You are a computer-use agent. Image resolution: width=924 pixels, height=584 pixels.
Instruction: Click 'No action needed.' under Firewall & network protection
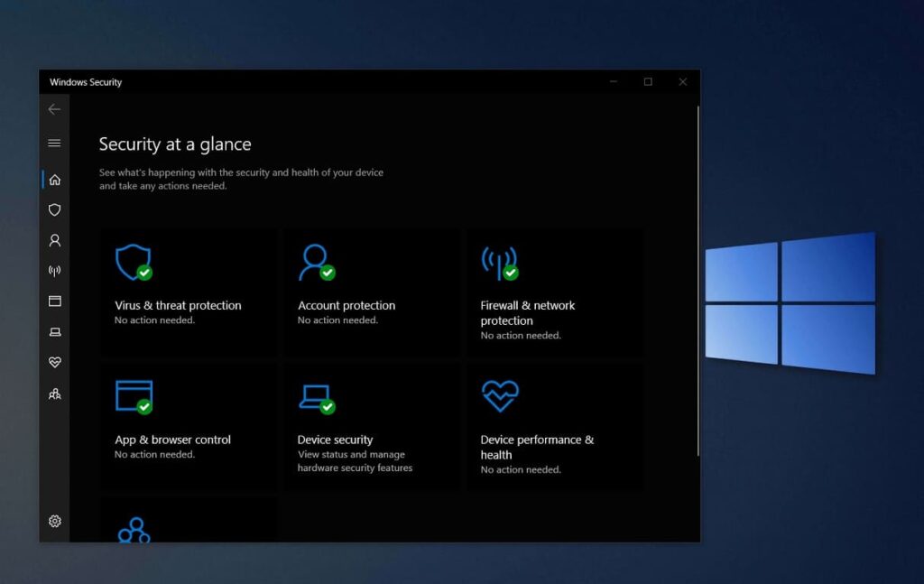[521, 335]
